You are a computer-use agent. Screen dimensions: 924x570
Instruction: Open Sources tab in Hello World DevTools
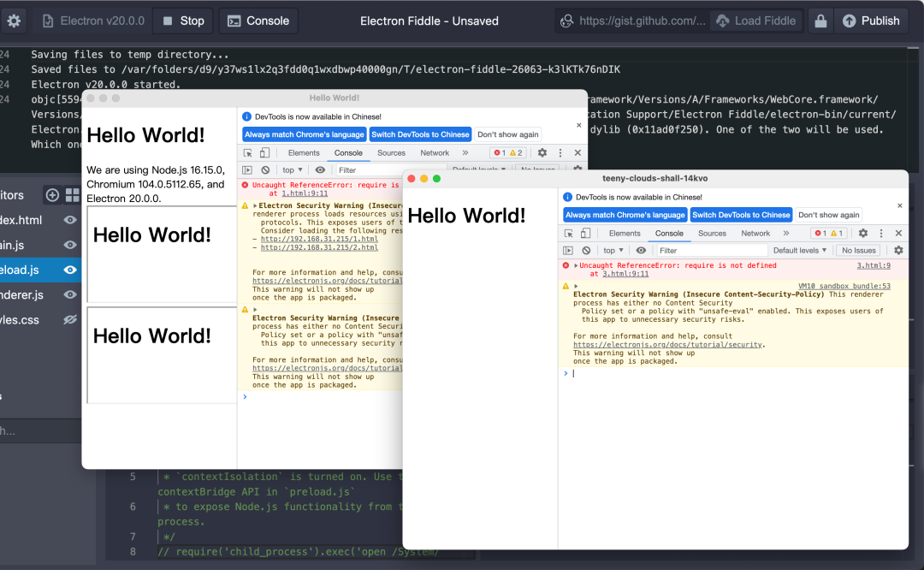pyautogui.click(x=391, y=152)
